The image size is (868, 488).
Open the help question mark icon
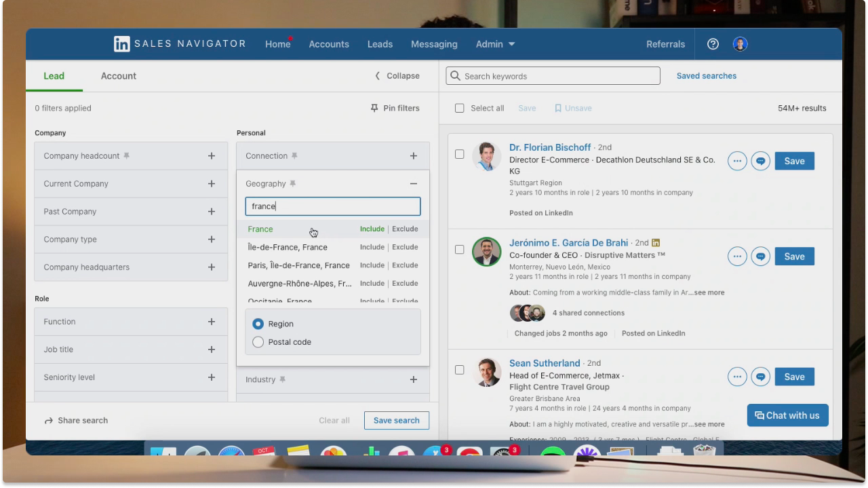pyautogui.click(x=713, y=44)
